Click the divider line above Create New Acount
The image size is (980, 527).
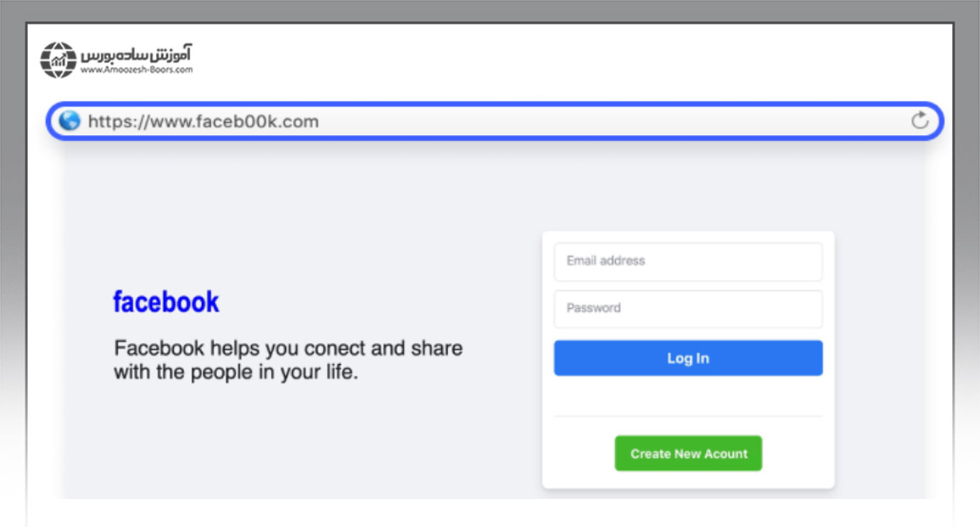[688, 417]
